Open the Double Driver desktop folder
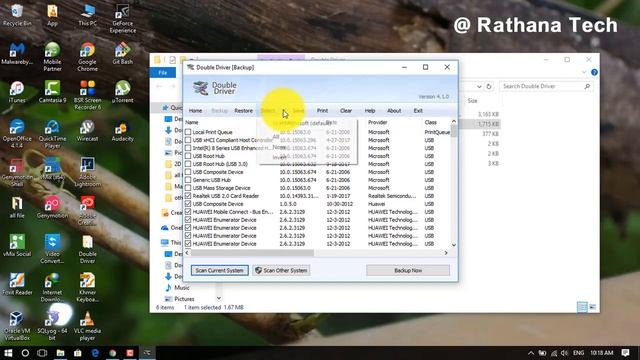Image resolution: width=640 pixels, height=360 pixels. (x=87, y=249)
